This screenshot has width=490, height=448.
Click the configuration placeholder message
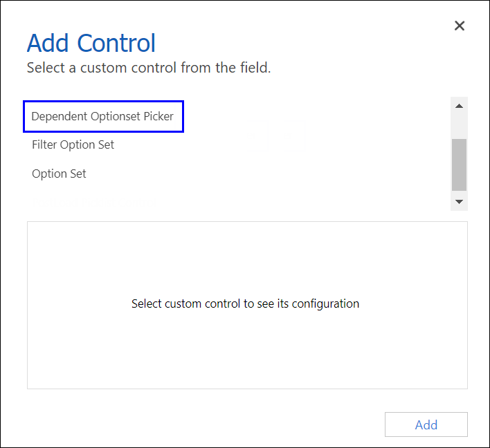(245, 304)
